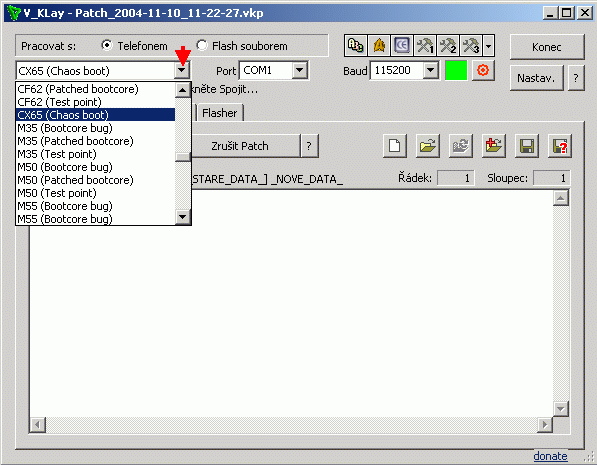Click the green status color box
The width and height of the screenshot is (597, 465).
pyautogui.click(x=456, y=70)
